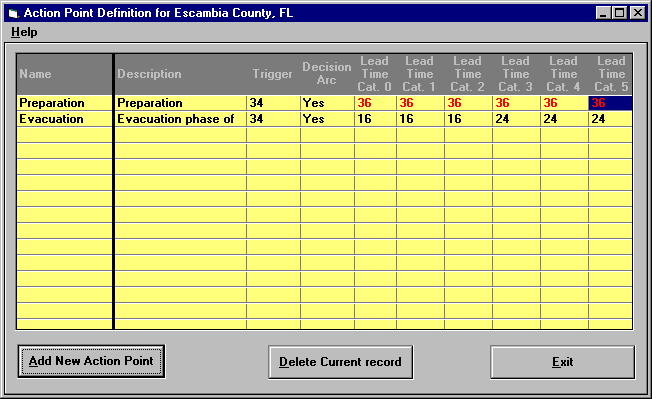Viewport: 652px width, 399px height.
Task: Click the Add New Action Point button
Action: pyautogui.click(x=91, y=361)
